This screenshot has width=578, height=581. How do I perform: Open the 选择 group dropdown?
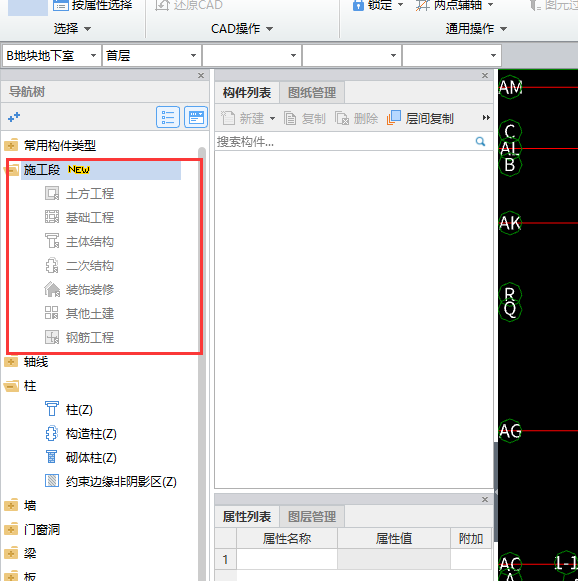pyautogui.click(x=87, y=29)
